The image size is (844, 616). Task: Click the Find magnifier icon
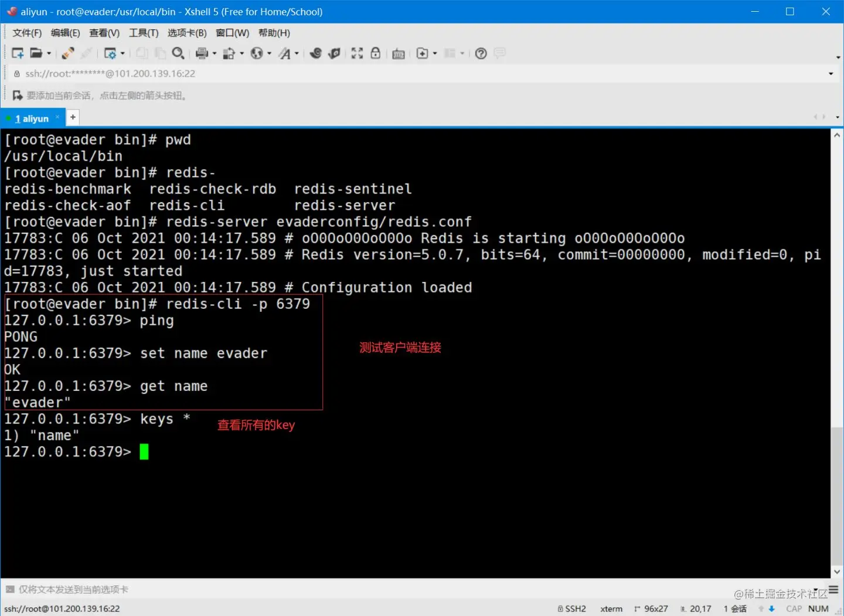click(178, 53)
